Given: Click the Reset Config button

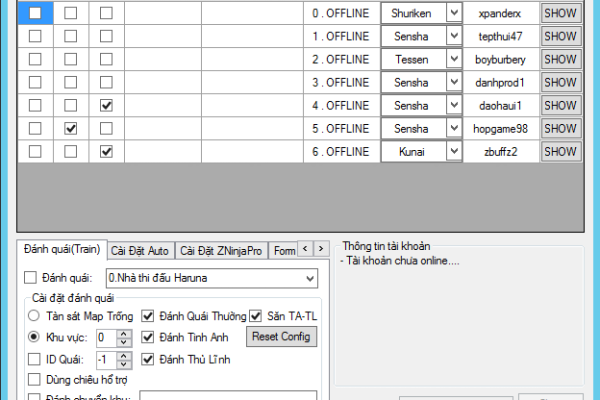Looking at the screenshot, I should (x=281, y=337).
